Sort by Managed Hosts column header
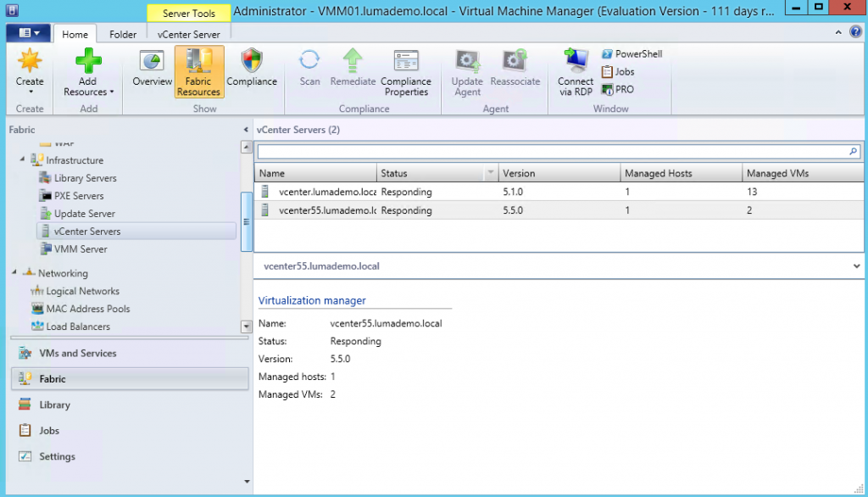Image resolution: width=868 pixels, height=497 pixels. coord(681,173)
